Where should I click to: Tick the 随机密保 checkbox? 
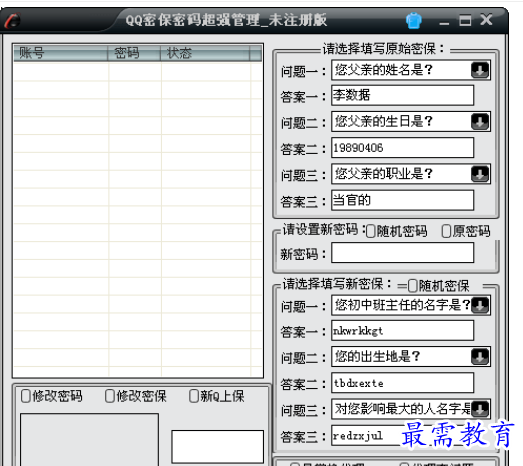point(413,286)
